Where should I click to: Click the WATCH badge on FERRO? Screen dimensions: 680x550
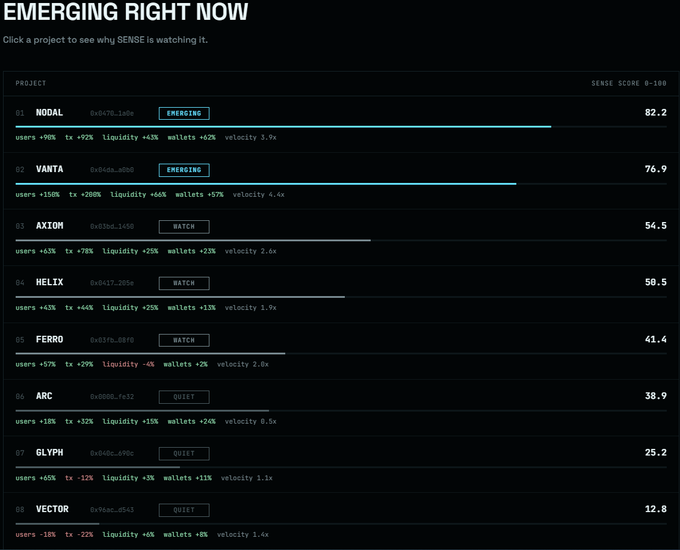(184, 340)
